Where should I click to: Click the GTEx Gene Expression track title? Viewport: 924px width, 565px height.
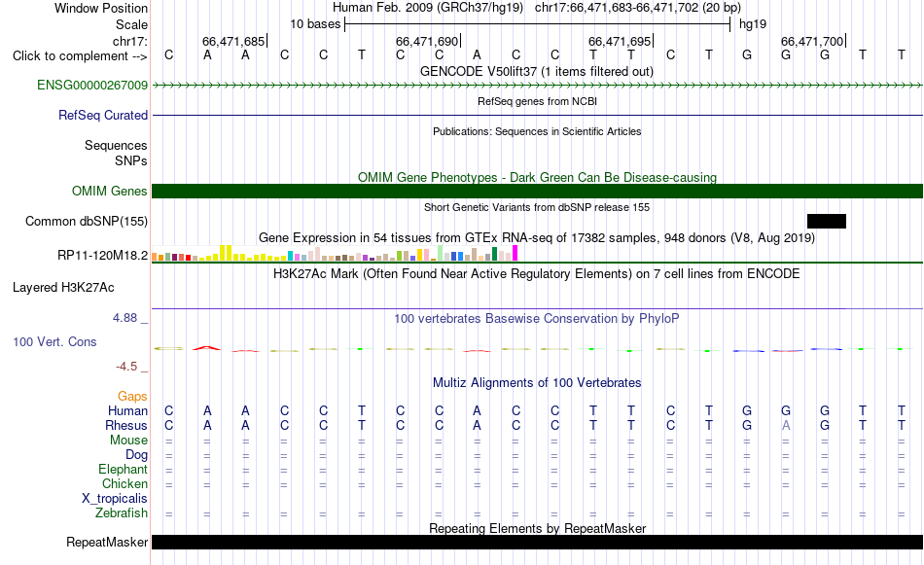pyautogui.click(x=537, y=238)
